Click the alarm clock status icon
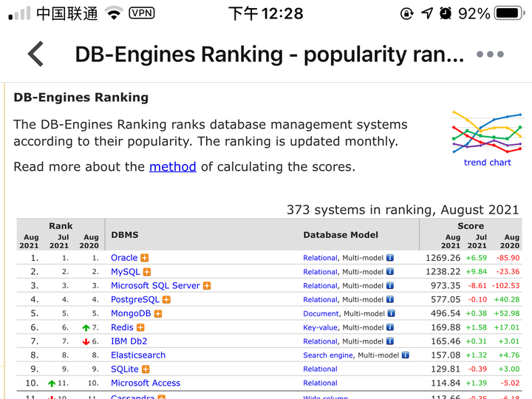 pyautogui.click(x=446, y=13)
